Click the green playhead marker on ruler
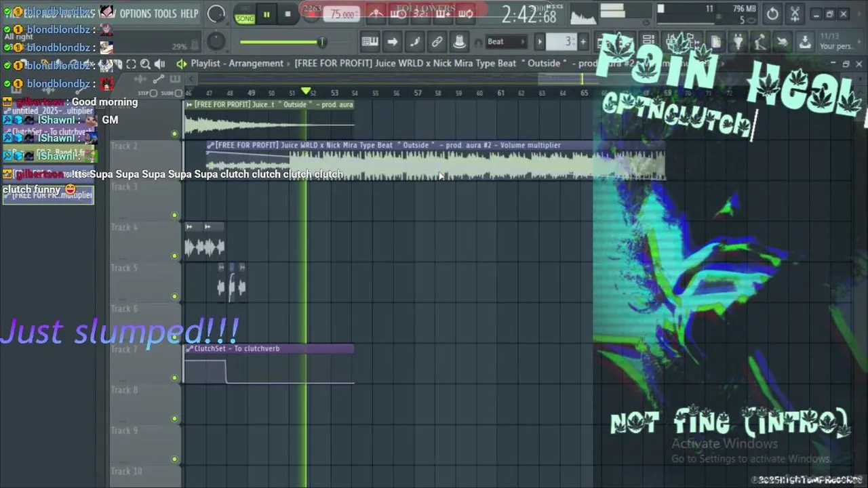Image resolution: width=868 pixels, height=488 pixels. click(x=306, y=91)
